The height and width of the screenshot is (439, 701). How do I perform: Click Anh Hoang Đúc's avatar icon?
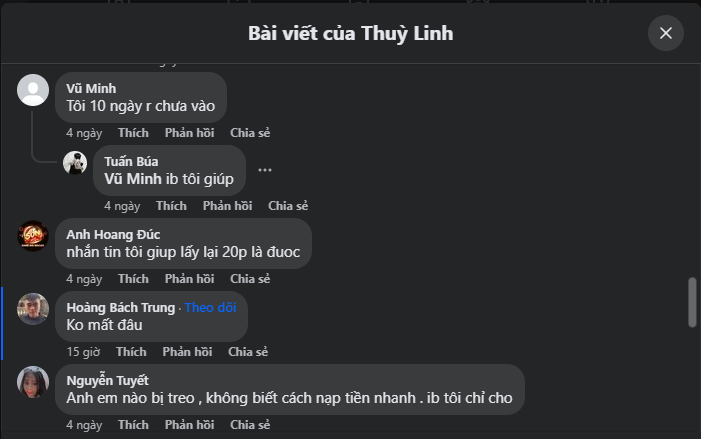coord(33,236)
